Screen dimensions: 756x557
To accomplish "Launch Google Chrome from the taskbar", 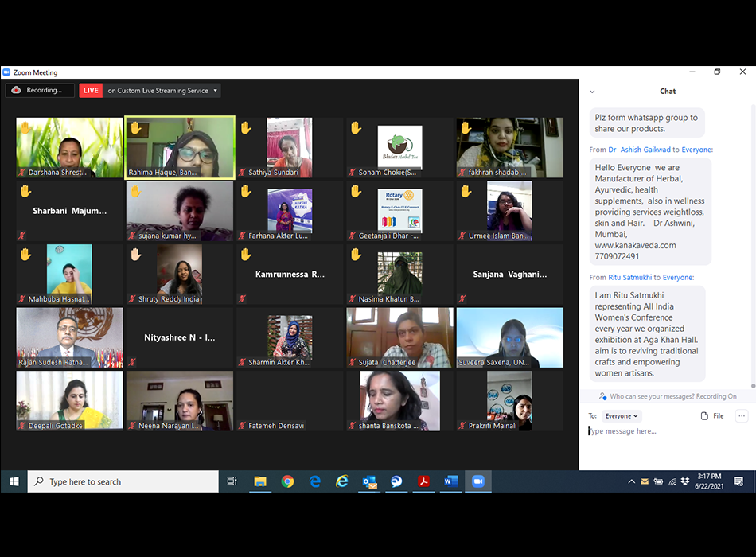I will click(287, 481).
